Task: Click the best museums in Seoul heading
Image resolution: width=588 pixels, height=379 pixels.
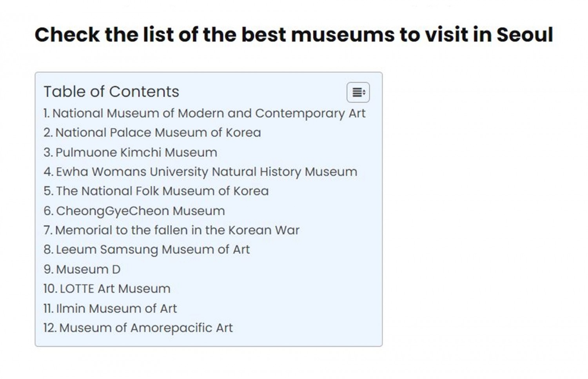Action: tap(294, 34)
